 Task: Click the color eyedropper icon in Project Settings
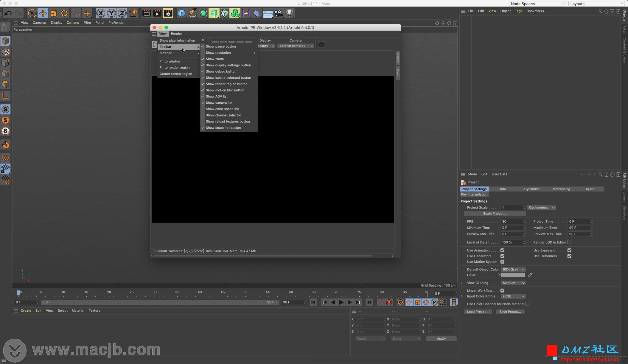click(x=530, y=275)
